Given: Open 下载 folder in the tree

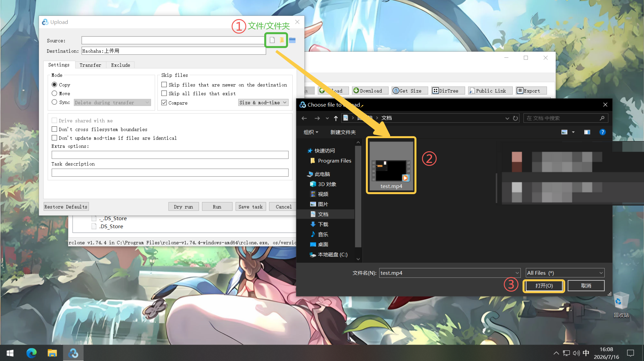Looking at the screenshot, I should 319,224.
